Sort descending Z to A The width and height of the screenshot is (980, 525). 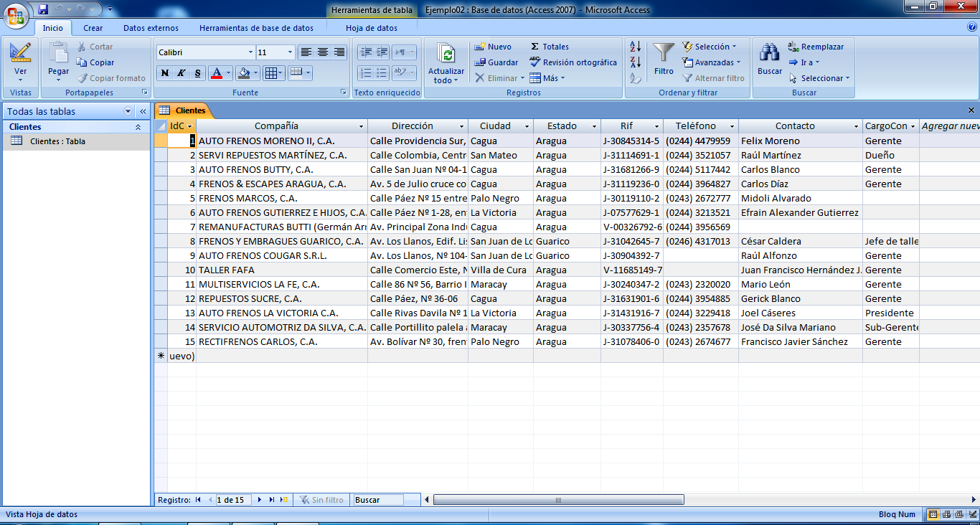pyautogui.click(x=635, y=62)
